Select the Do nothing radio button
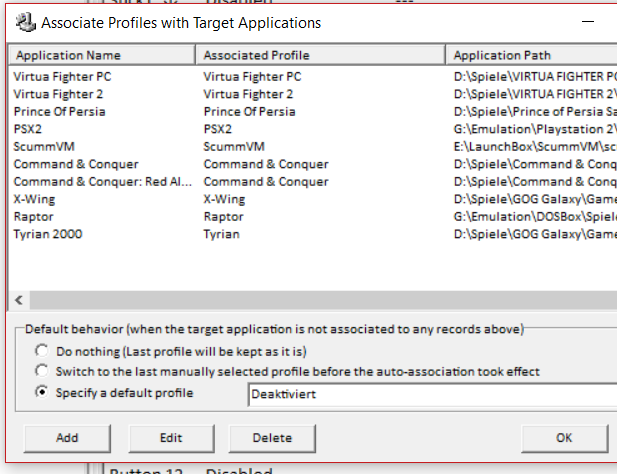The height and width of the screenshot is (474, 617). point(42,350)
